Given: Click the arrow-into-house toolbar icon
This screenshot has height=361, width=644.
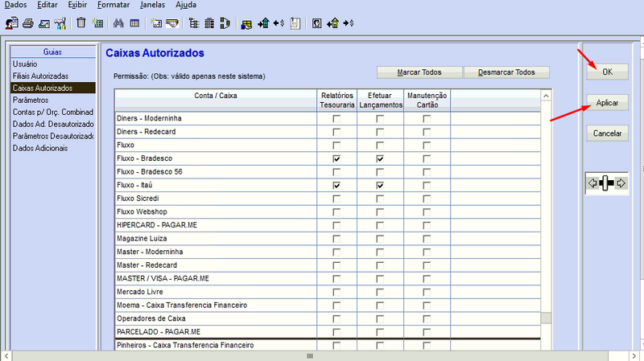Looking at the screenshot, I should [263, 23].
